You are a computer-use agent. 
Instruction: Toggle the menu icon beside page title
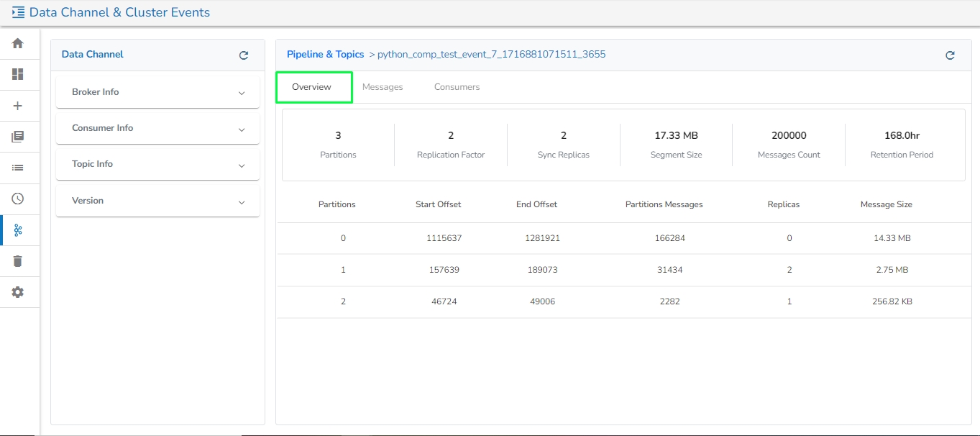click(18, 12)
